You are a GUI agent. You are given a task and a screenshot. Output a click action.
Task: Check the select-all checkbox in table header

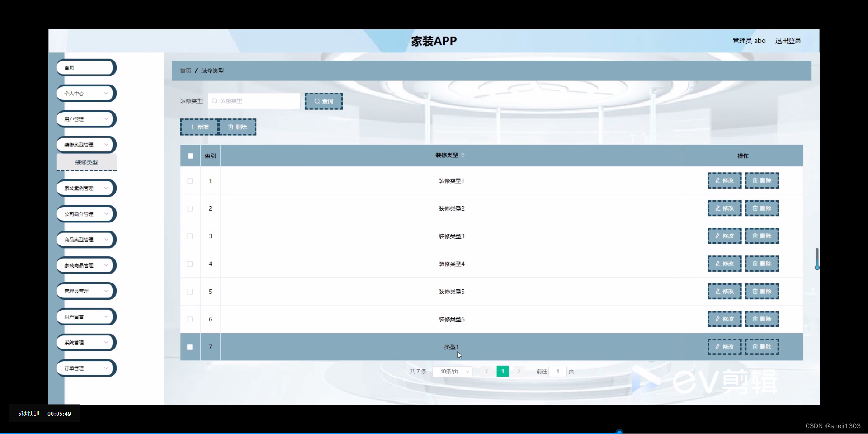pyautogui.click(x=190, y=156)
